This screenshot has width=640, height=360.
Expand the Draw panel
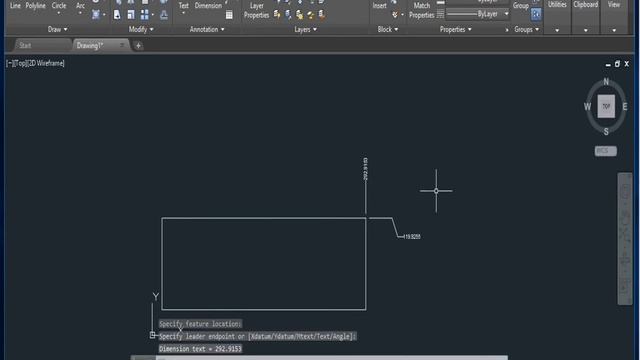[x=58, y=29]
